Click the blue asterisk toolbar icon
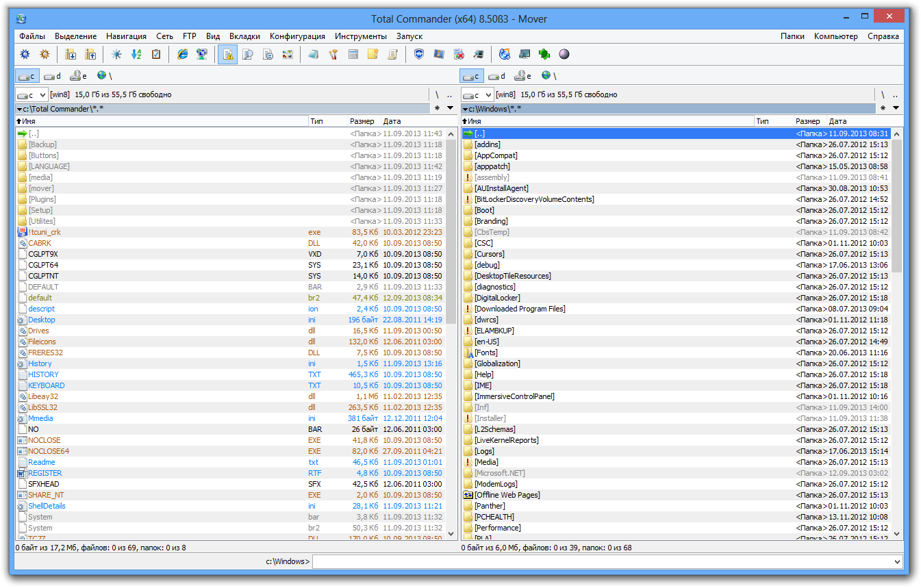 point(116,55)
